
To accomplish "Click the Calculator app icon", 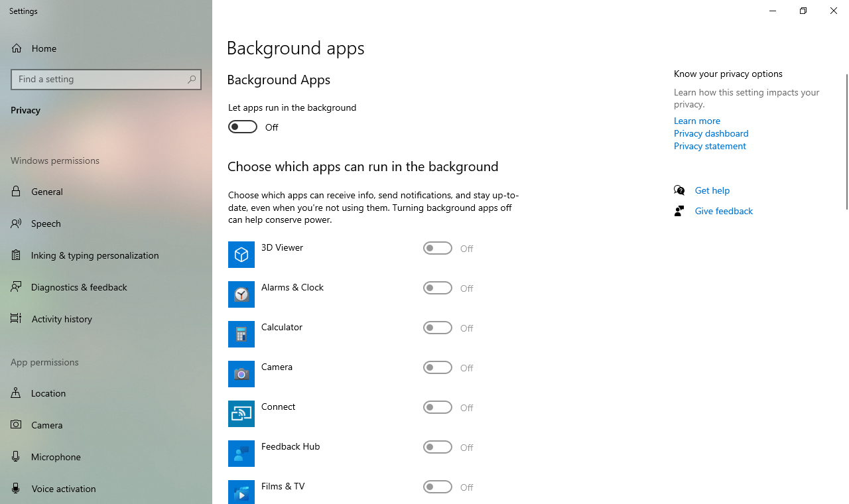I will [x=241, y=334].
